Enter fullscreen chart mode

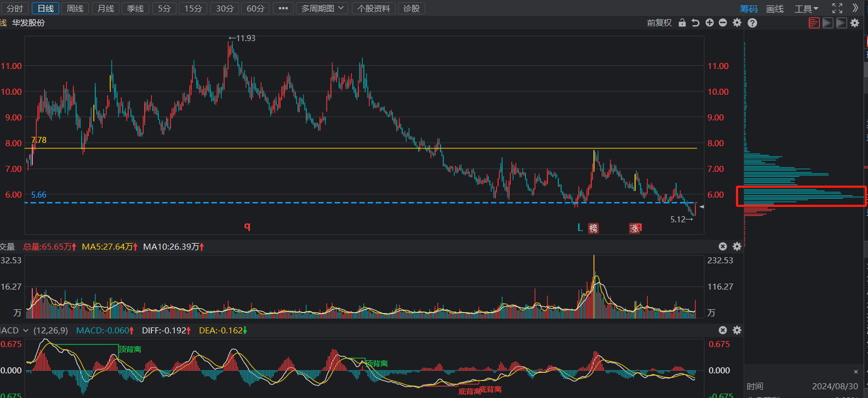(837, 8)
